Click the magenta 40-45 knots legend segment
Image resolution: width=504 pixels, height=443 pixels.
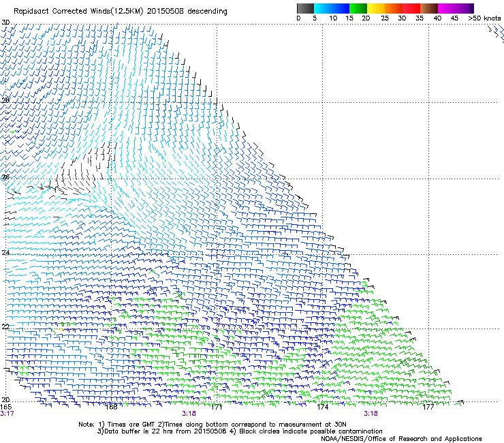pos(447,8)
